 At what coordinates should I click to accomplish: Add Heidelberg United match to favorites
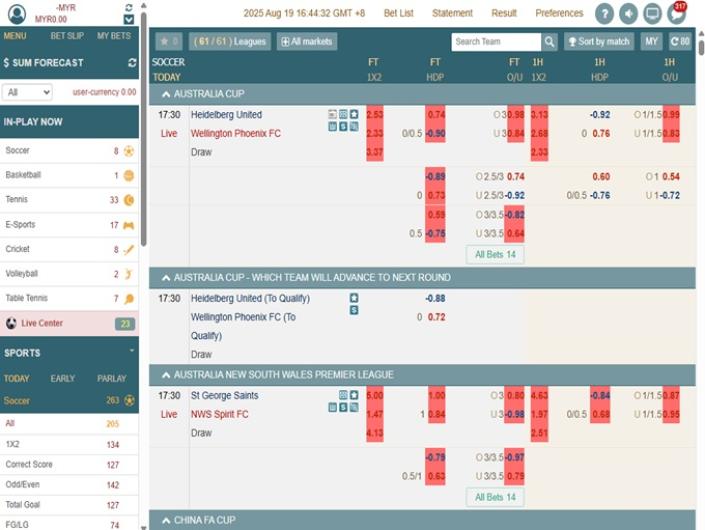click(x=354, y=115)
